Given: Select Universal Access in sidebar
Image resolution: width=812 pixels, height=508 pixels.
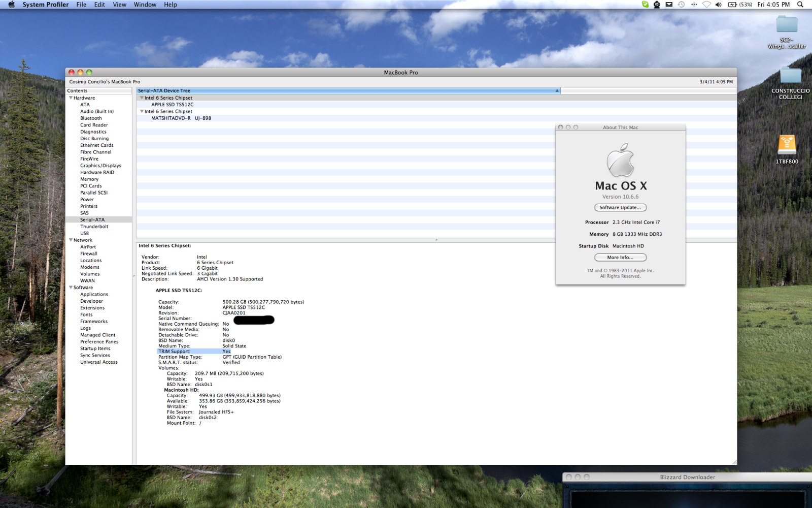Looking at the screenshot, I should (99, 362).
